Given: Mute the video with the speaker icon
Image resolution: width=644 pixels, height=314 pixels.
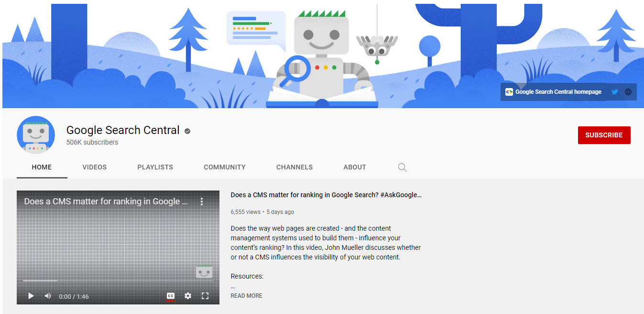Looking at the screenshot, I should point(48,296).
